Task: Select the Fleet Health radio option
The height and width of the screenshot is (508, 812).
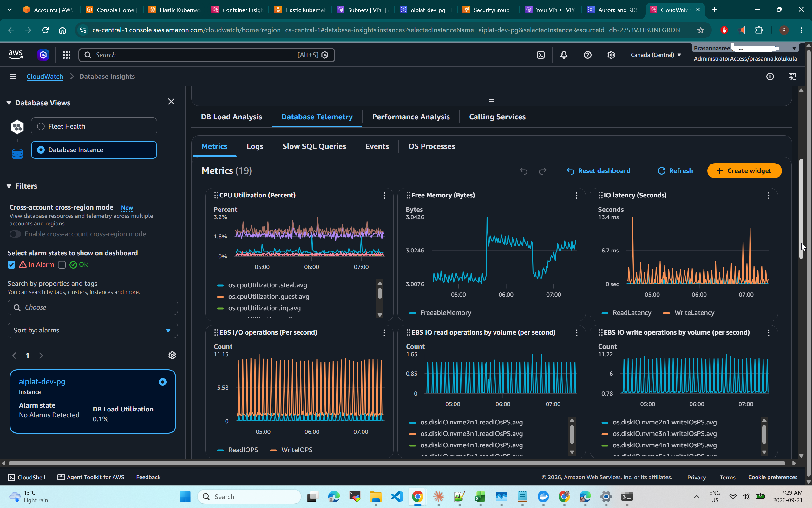Action: (41, 126)
